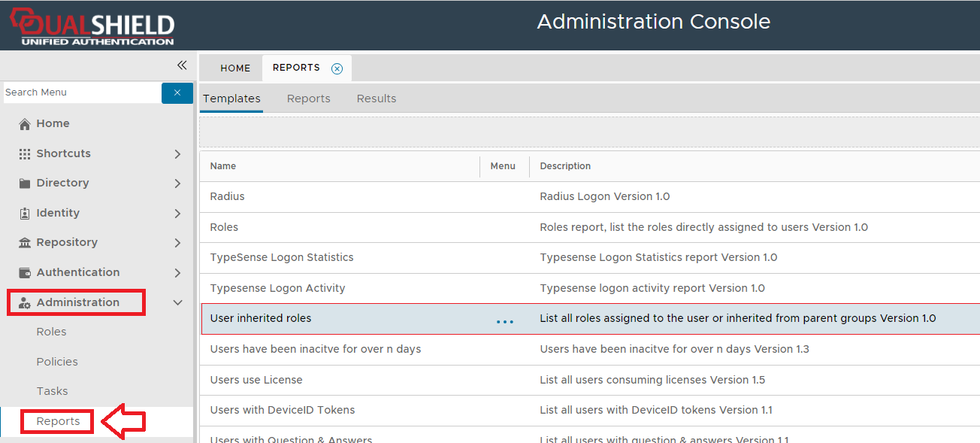Collapse the Administration section chevron
The height and width of the screenshot is (443, 980).
point(177,303)
